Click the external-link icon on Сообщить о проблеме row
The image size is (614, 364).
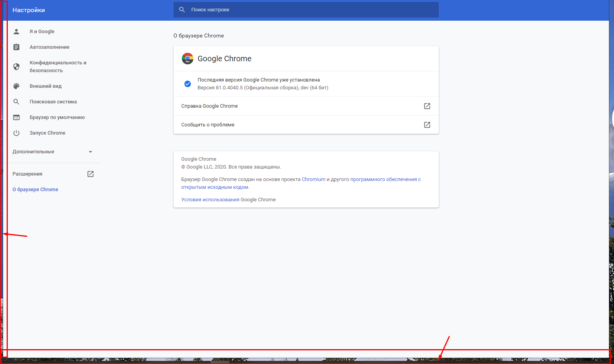427,125
